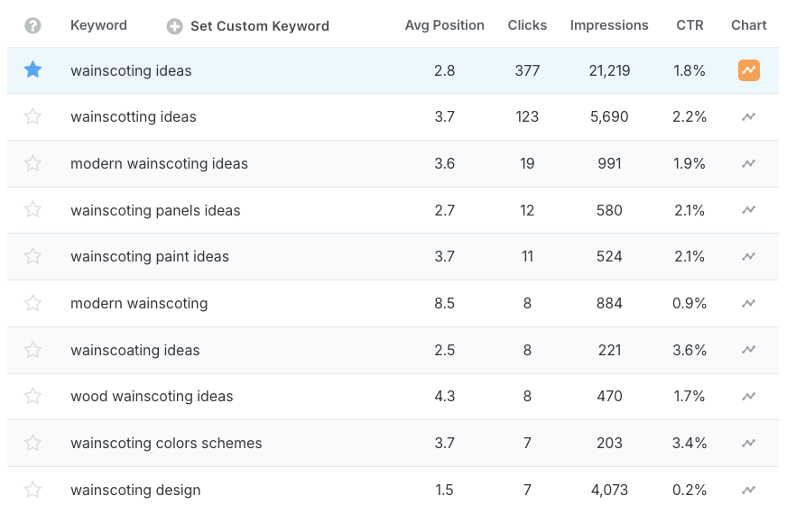Viewport: 796px width, 532px height.
Task: Click the 0.9% CTR value
Action: point(690,303)
